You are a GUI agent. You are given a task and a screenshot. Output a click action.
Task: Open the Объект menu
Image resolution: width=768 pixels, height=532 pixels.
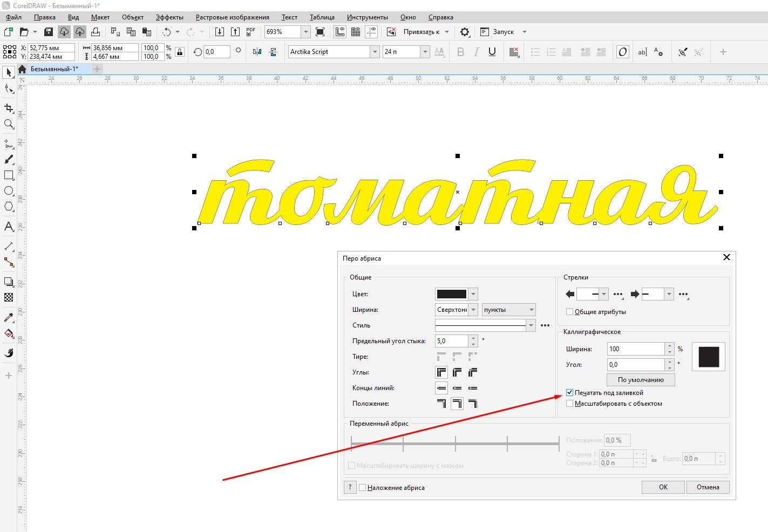tap(133, 17)
